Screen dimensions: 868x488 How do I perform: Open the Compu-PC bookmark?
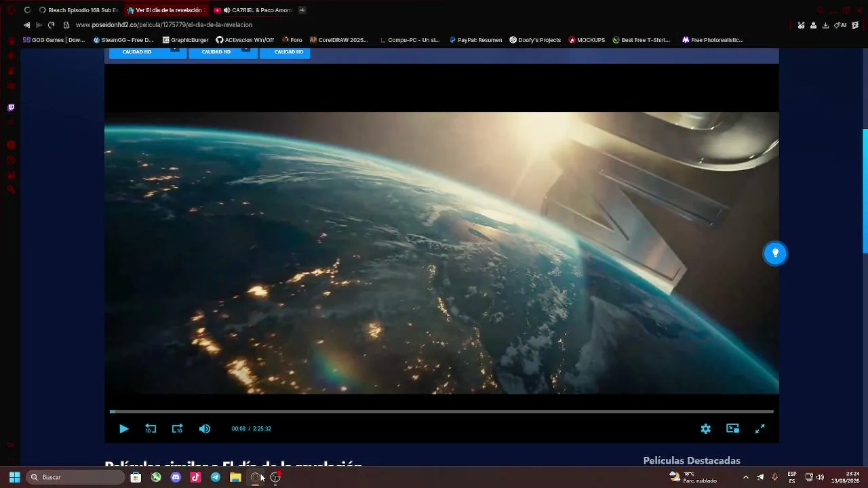[410, 40]
